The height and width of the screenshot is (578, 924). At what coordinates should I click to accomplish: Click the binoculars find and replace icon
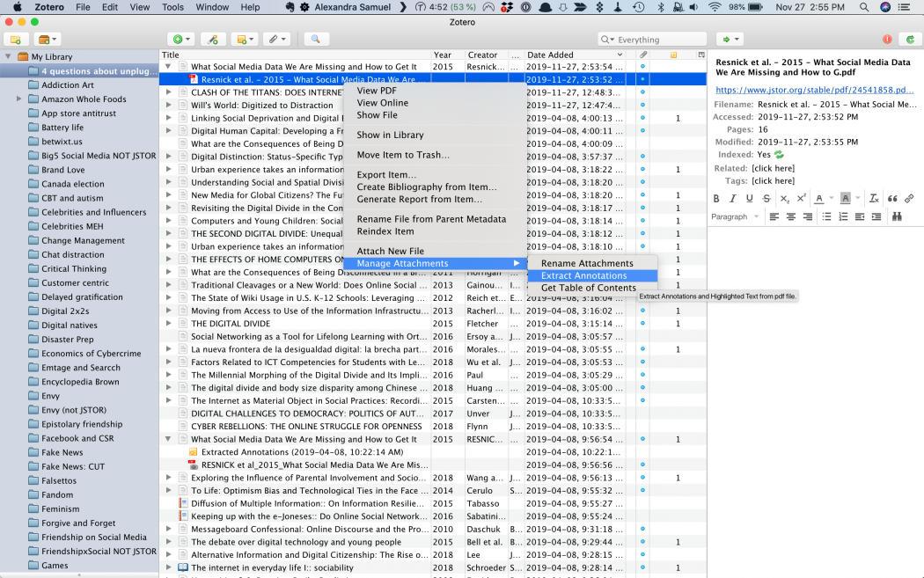(897, 216)
